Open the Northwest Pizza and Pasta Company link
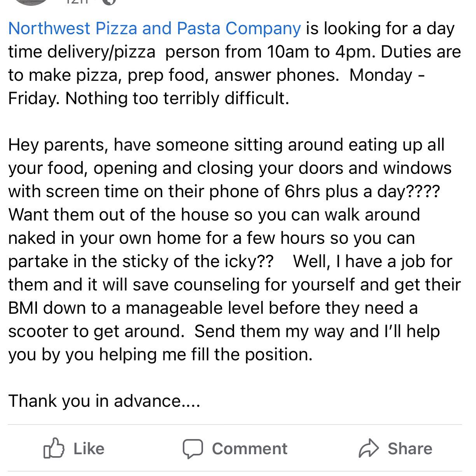This screenshot has width=476, height=476. (154, 28)
